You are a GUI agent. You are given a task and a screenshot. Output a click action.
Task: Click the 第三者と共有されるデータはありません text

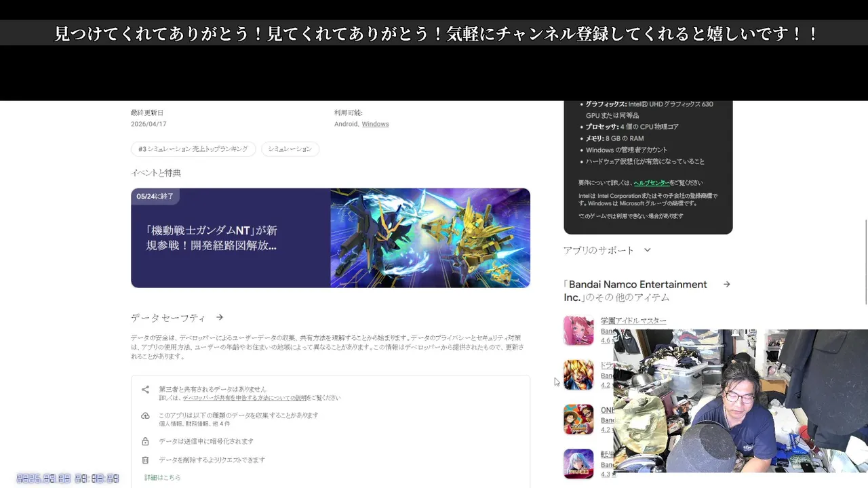click(212, 389)
